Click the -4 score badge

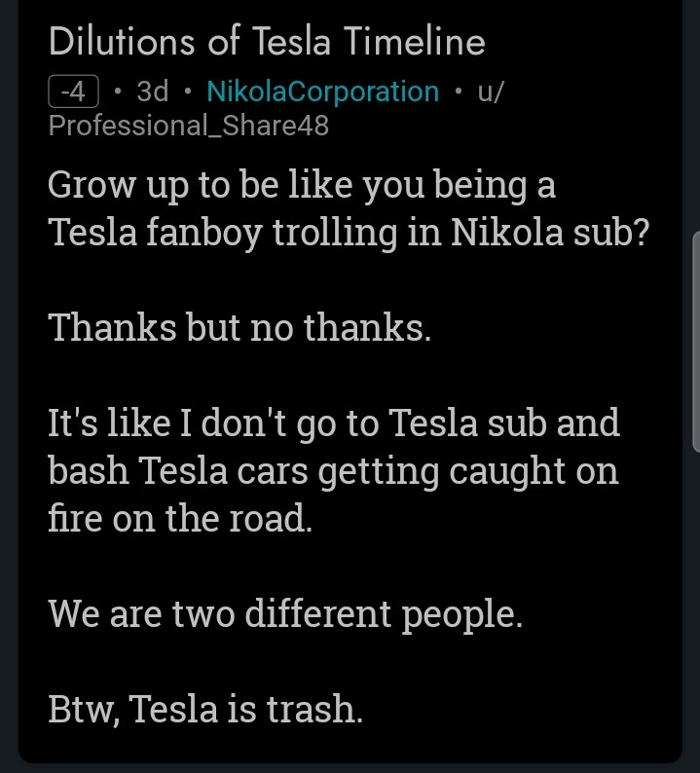click(x=73, y=92)
